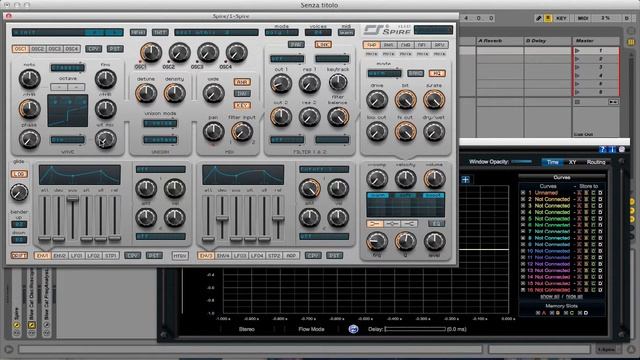Toggle the KEY button in mix section
Viewport: 640px width, 360px height.
(242, 105)
